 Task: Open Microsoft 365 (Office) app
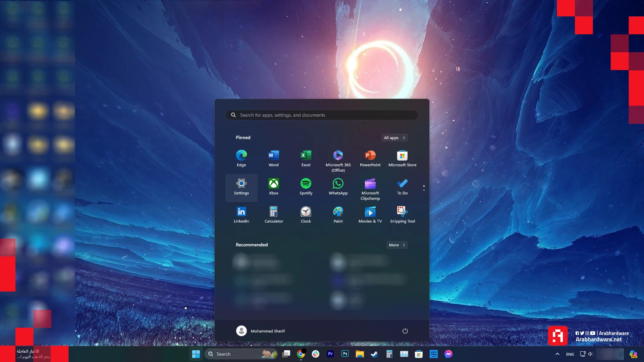338,161
